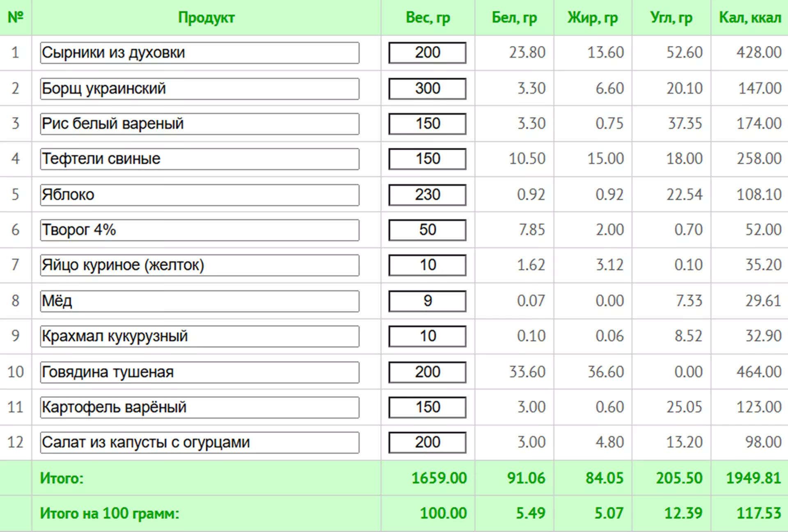Screen dimensions: 788x532
Task: Focus the Яблоко product field
Action: click(199, 195)
